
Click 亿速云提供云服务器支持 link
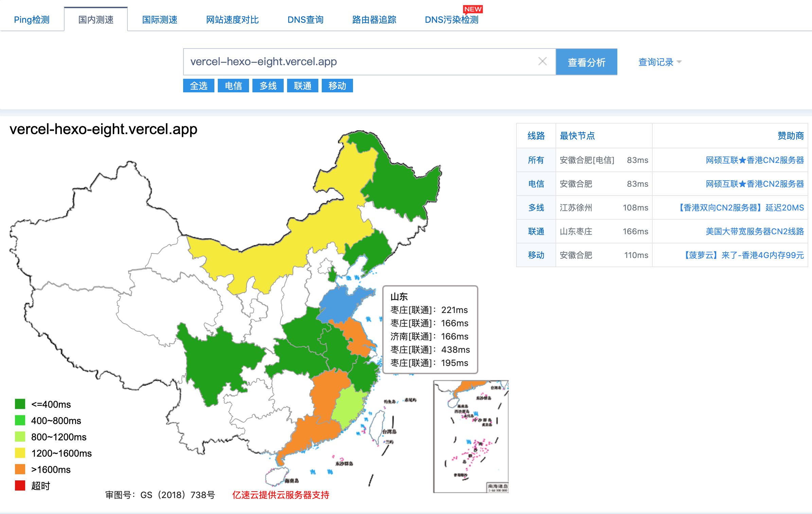pyautogui.click(x=281, y=495)
